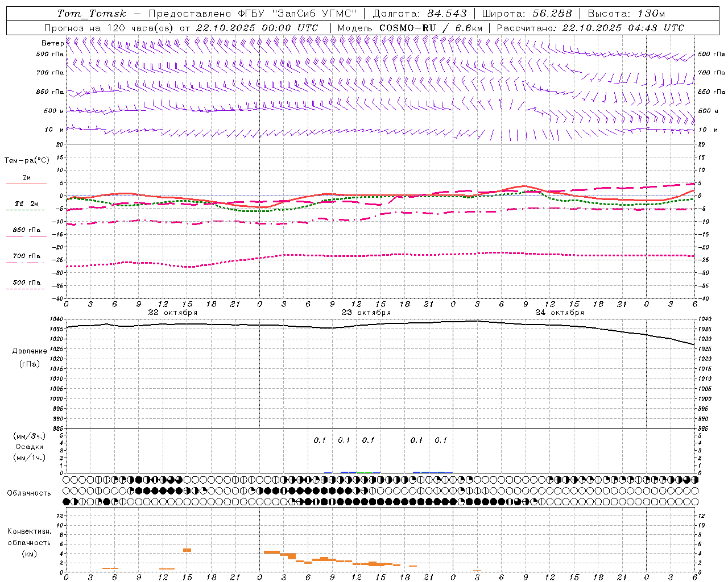Click the right-side 850 гПа wind label

[712, 92]
